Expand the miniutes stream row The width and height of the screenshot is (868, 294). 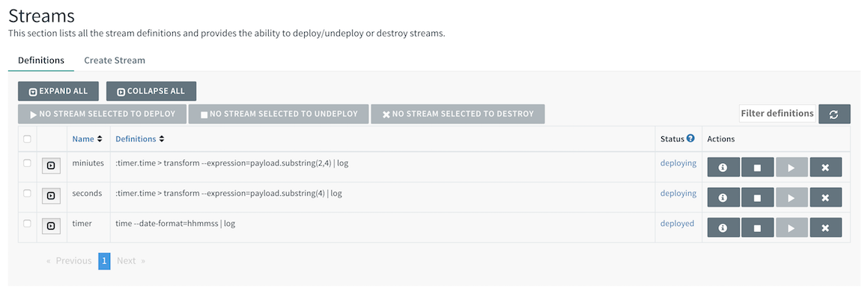pos(51,165)
